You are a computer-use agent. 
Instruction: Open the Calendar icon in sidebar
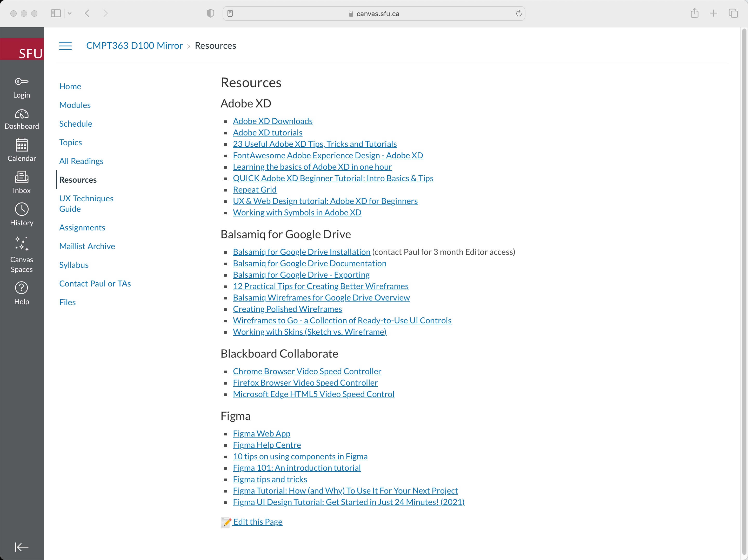pos(22,145)
